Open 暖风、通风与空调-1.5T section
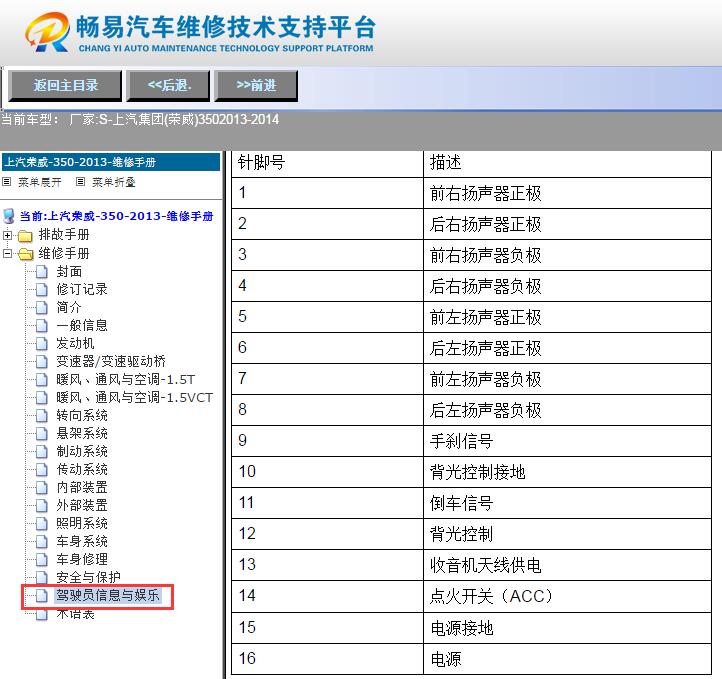The height and width of the screenshot is (679, 722). tap(126, 379)
